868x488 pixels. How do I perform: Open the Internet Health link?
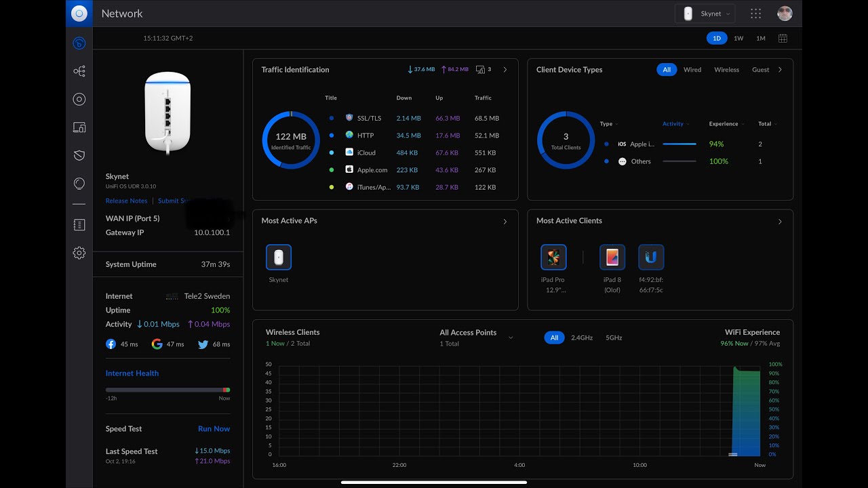[132, 373]
